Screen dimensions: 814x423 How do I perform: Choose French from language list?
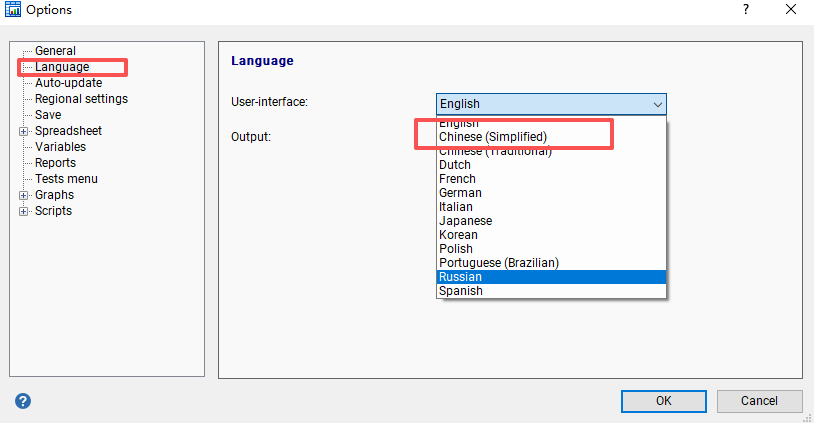pyautogui.click(x=551, y=179)
